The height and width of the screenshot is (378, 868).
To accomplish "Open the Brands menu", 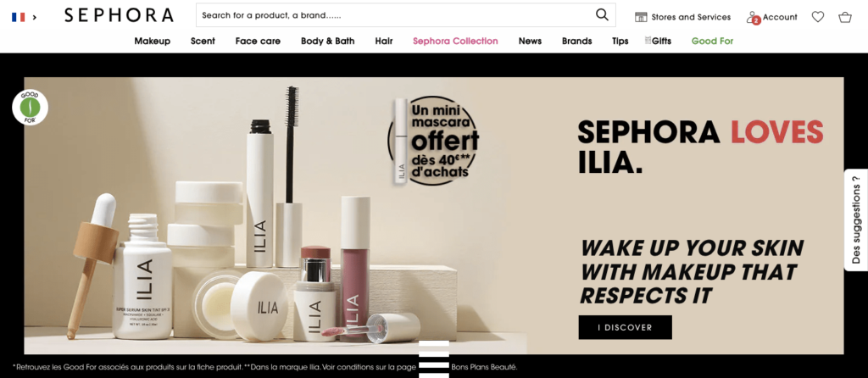I will coord(576,41).
